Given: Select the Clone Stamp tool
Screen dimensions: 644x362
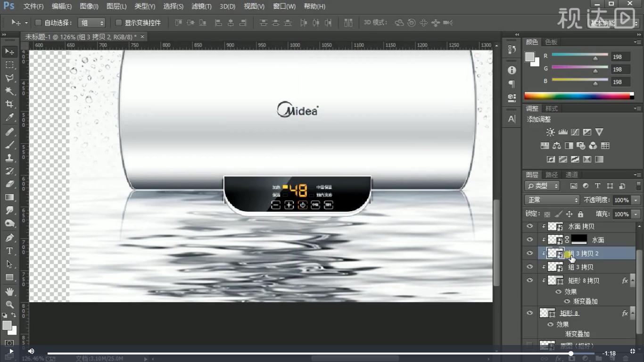Looking at the screenshot, I should (x=9, y=158).
